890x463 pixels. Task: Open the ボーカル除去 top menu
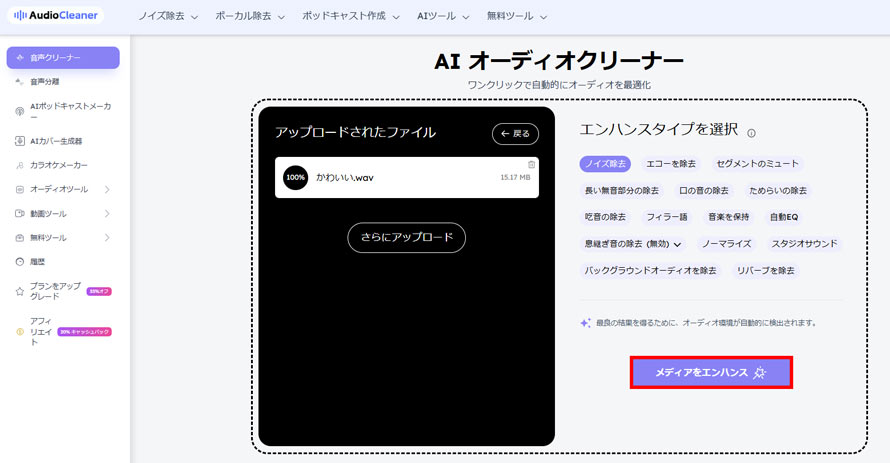click(250, 17)
